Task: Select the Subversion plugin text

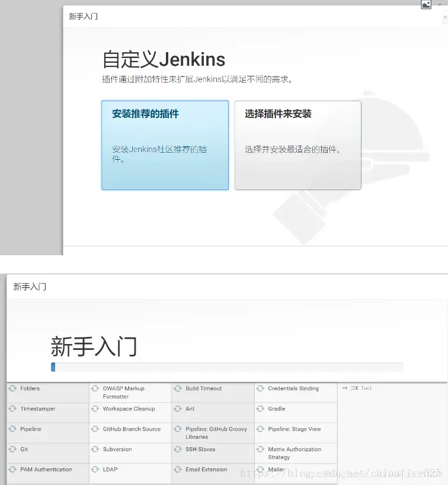Action: (117, 449)
